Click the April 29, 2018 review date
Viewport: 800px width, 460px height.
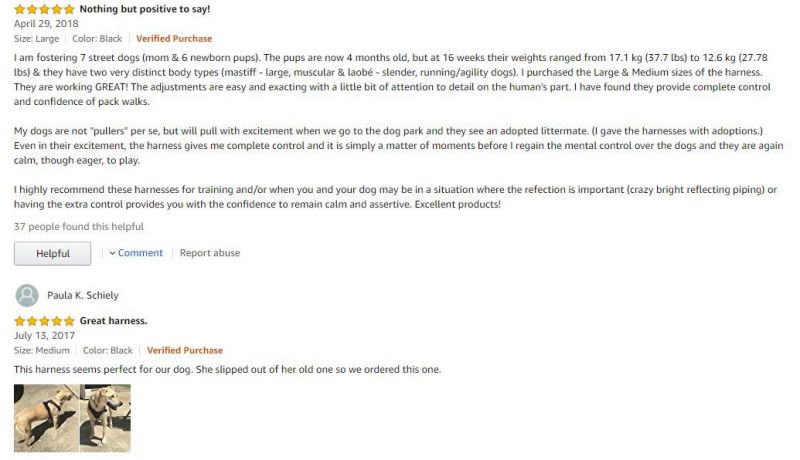(x=46, y=23)
